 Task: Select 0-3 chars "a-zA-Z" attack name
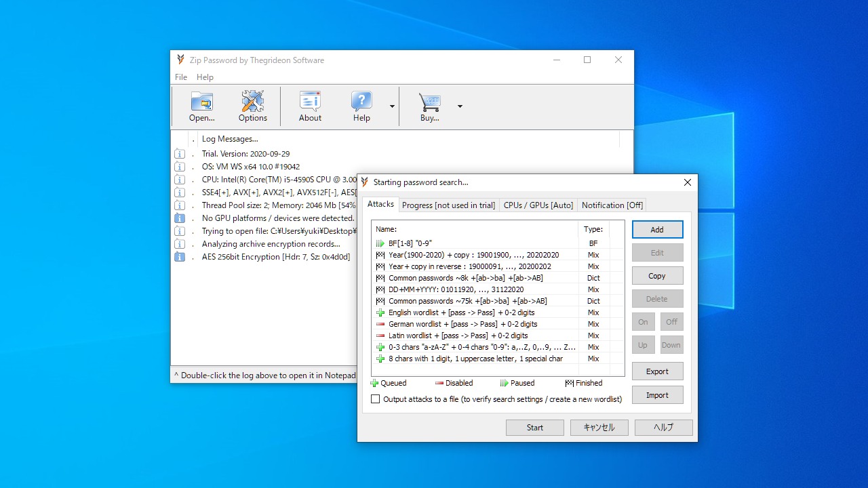(482, 347)
